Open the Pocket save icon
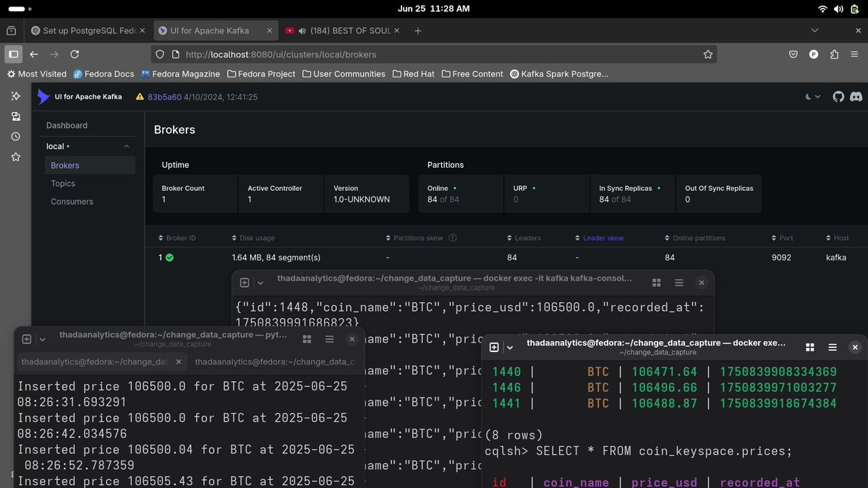 [793, 54]
